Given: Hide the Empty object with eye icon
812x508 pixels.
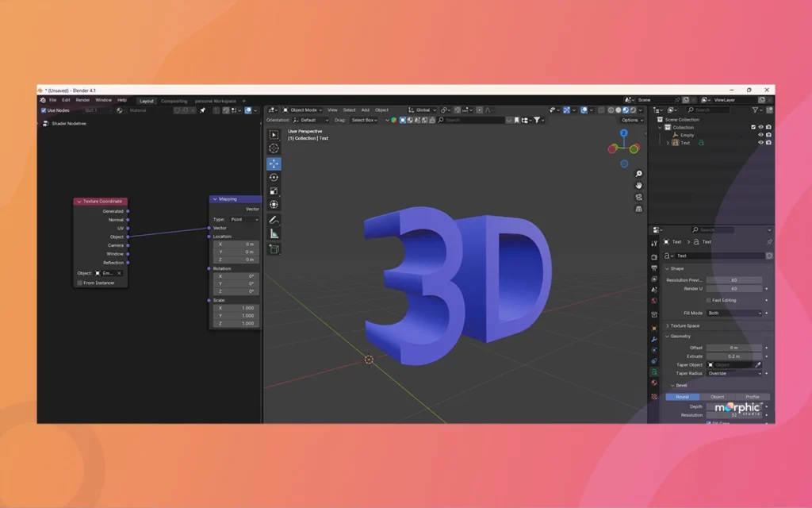Looking at the screenshot, I should (760, 135).
